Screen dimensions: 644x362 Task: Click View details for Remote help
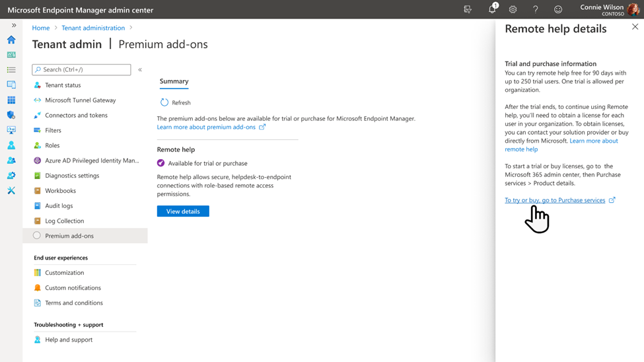183,211
